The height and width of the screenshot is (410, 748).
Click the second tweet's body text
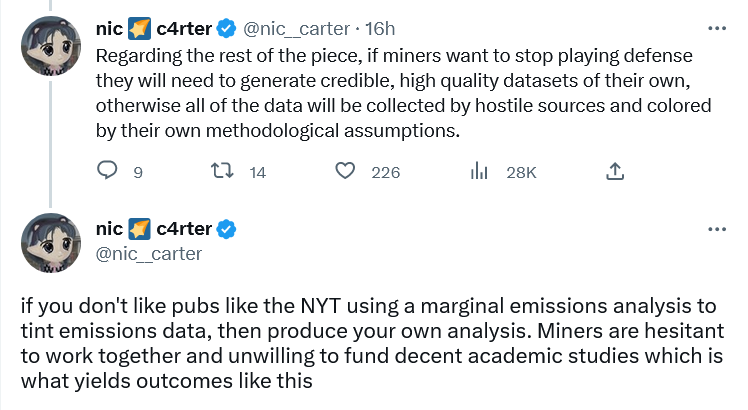(x=372, y=342)
